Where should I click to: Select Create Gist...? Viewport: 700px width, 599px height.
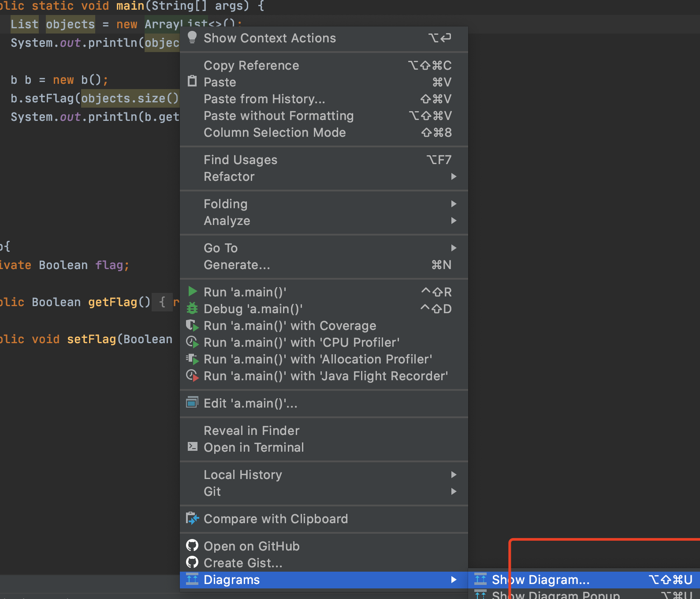(x=324, y=563)
